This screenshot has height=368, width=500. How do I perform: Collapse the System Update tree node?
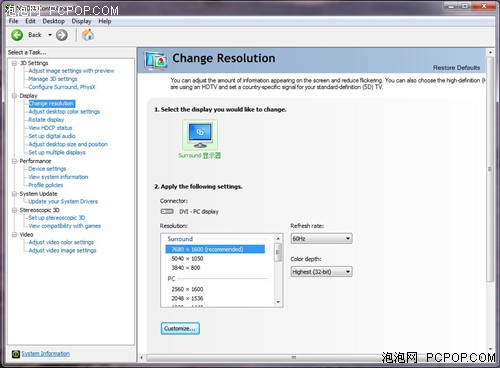click(14, 194)
